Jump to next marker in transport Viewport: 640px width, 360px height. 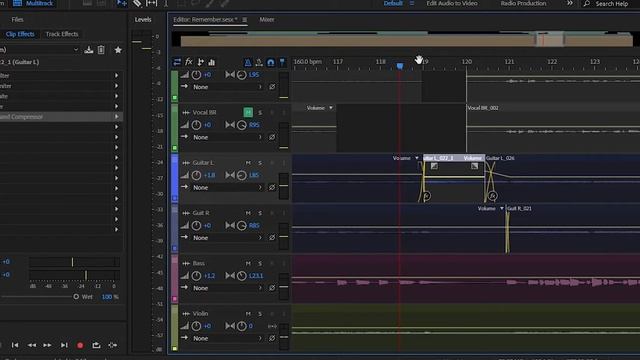[64, 345]
